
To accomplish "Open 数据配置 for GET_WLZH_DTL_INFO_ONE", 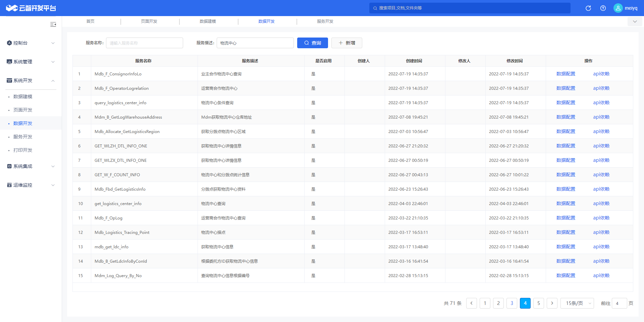I will [x=566, y=146].
